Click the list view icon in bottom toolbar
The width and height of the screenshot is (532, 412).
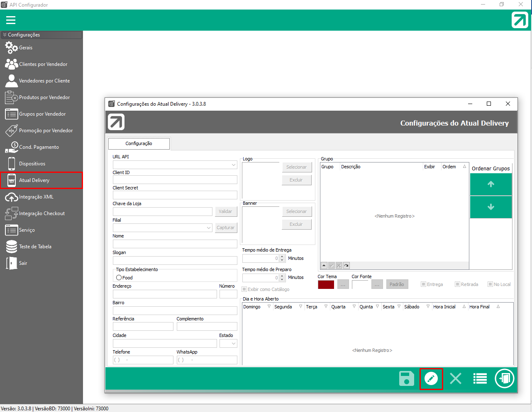(x=480, y=379)
